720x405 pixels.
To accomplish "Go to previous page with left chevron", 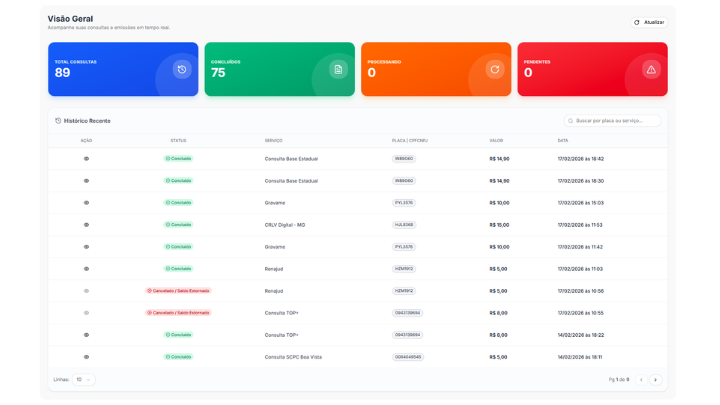I will [x=641, y=380].
